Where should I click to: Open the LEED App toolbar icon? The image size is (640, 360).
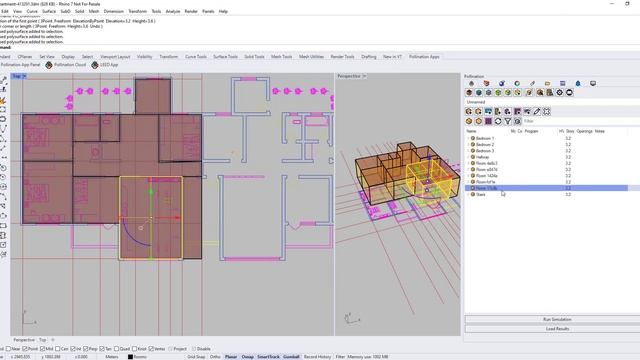(95, 65)
